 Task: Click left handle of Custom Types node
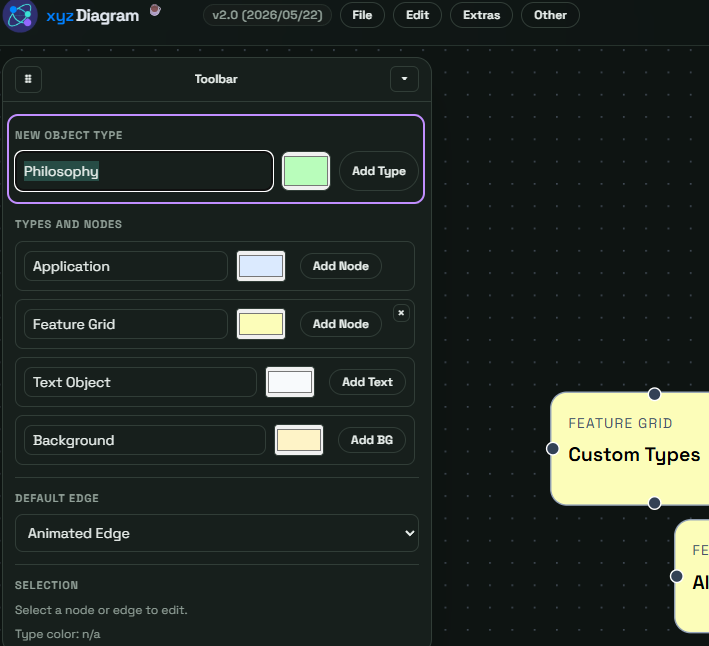pos(552,448)
